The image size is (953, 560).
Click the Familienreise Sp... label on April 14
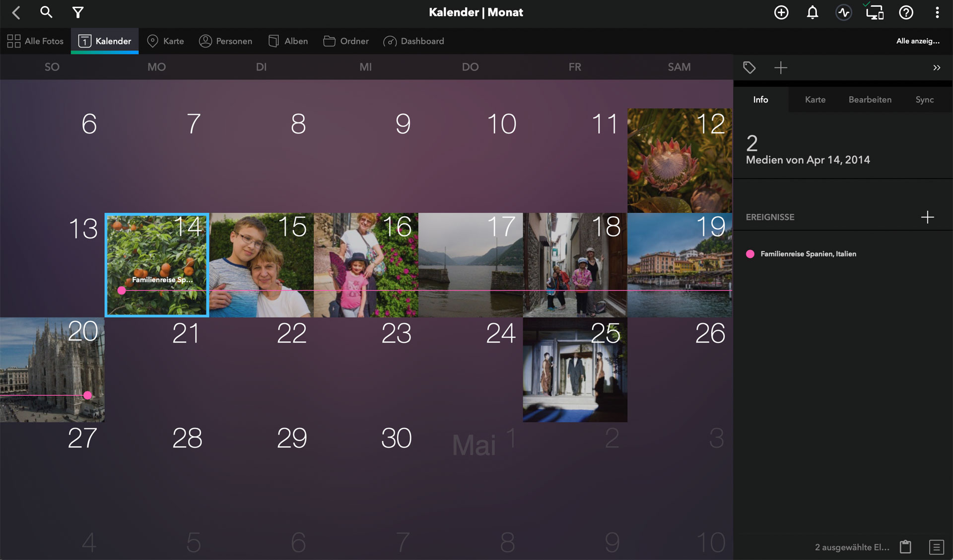(x=162, y=280)
